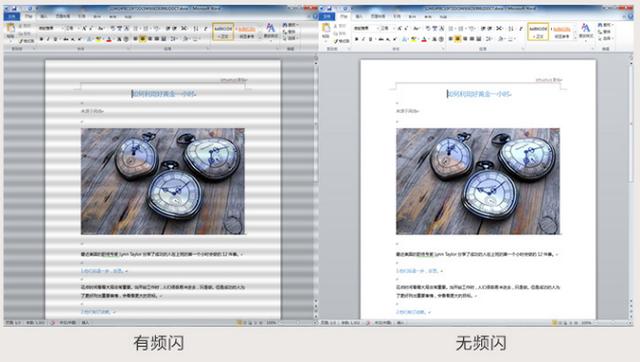The image size is (640, 362).
Task: Select Format Painter in the left window's ribbon
Action: (x=27, y=41)
